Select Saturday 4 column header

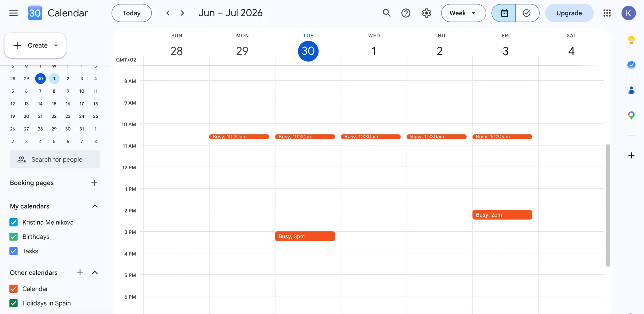571,46
